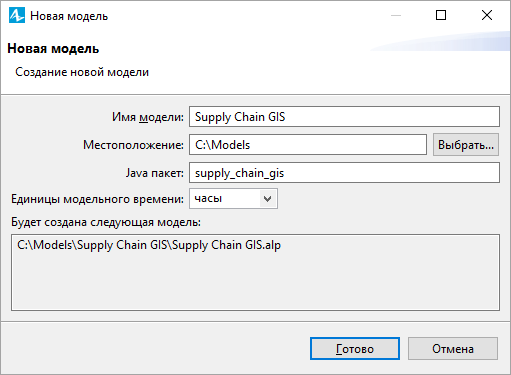Click the resulting .alp file path preview
This screenshot has height=375, width=511.
point(149,245)
